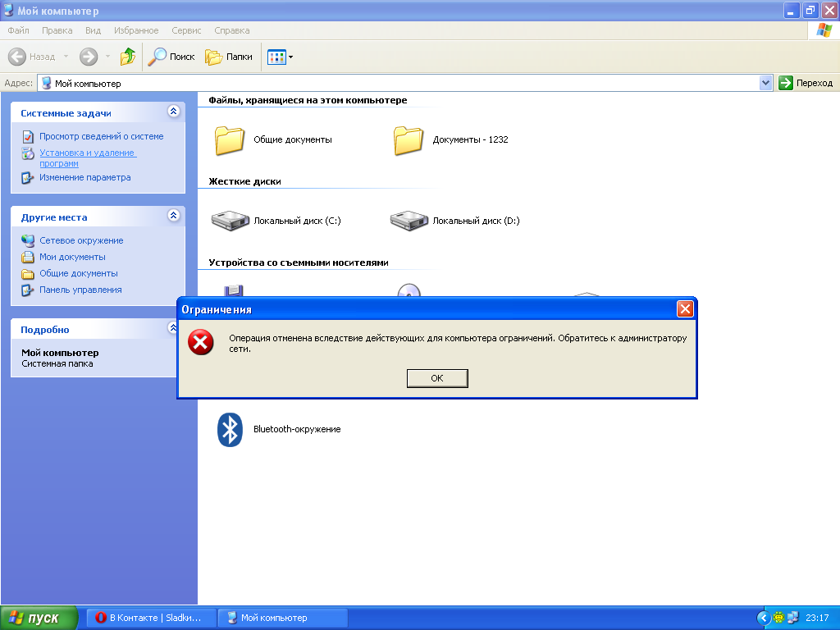Open the Search (Поиск) toolbar button
Screen dimensions: 840x630
(171, 57)
